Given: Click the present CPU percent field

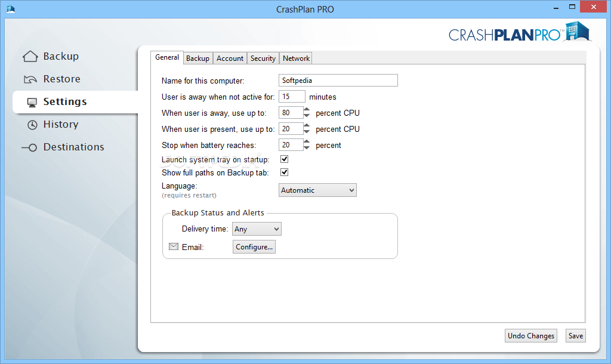Looking at the screenshot, I should tap(291, 129).
